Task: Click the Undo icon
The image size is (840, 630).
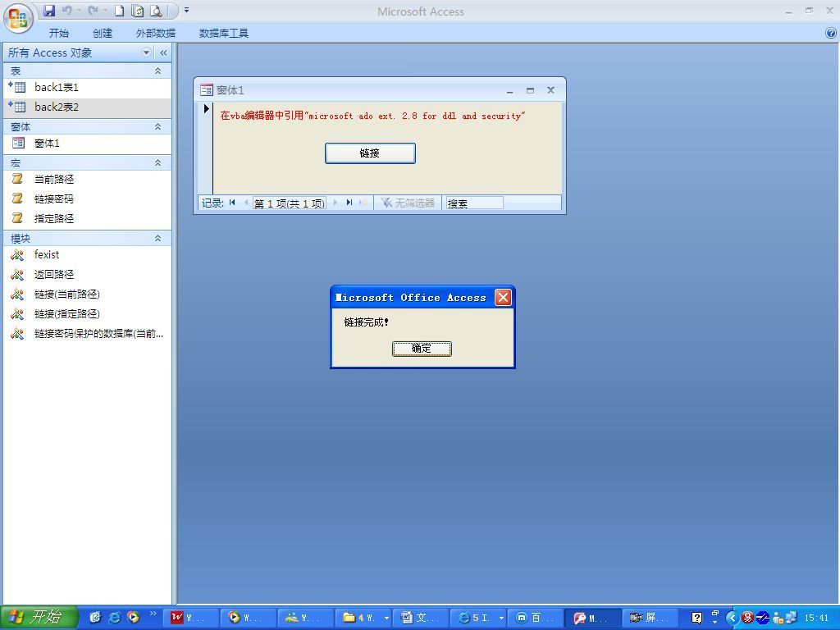Action: pos(67,10)
